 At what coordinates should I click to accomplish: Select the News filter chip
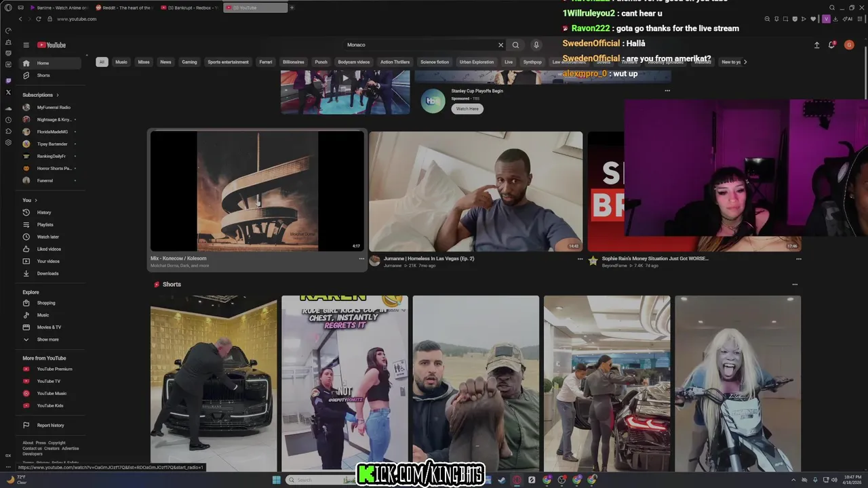point(165,62)
